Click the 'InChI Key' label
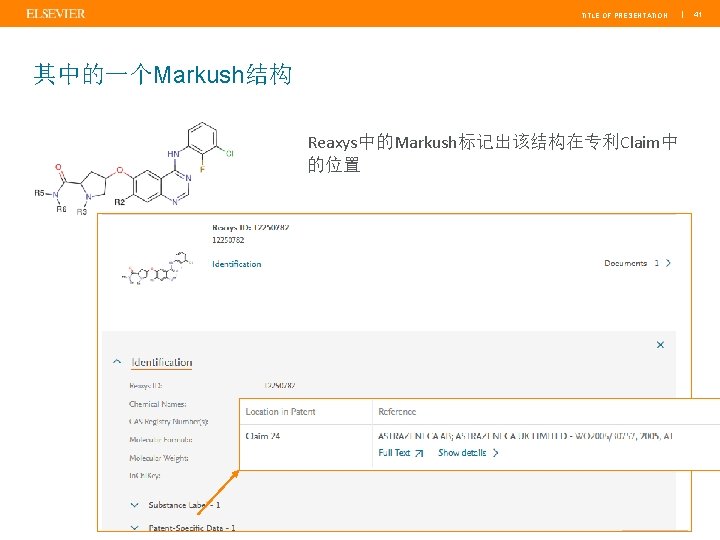 [145, 476]
